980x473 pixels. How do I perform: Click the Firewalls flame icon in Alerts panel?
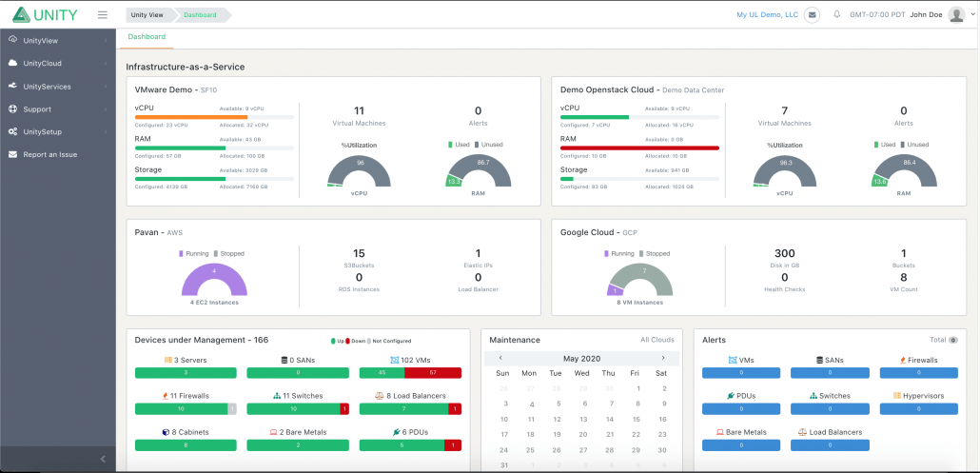(x=903, y=360)
